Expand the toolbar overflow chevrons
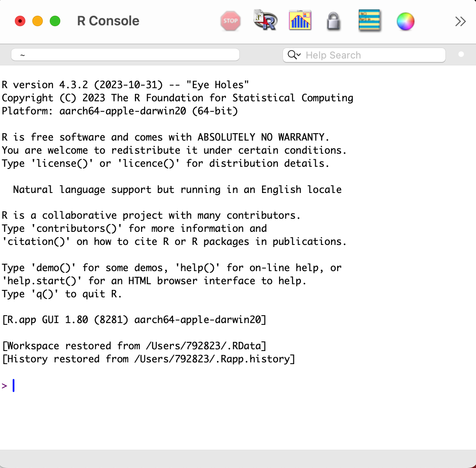Viewport: 476px width, 468px height. point(460,21)
